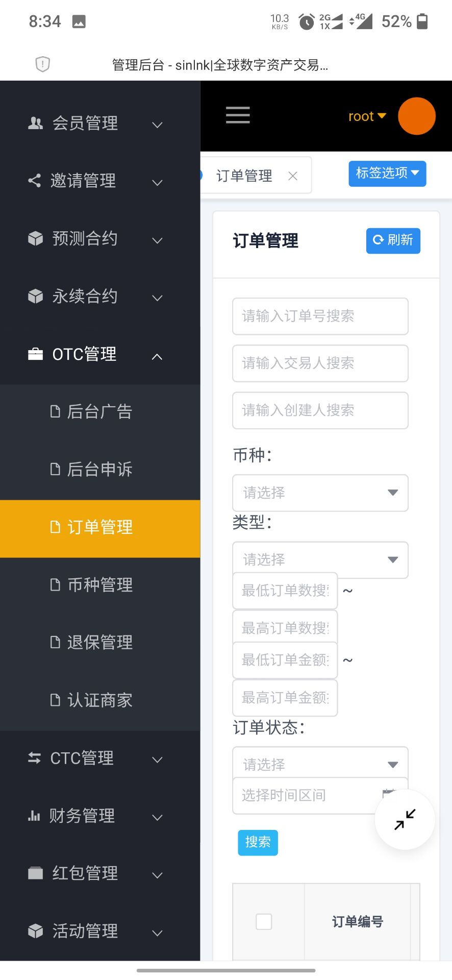Click the hamburger menu icon
The image size is (452, 980).
click(x=238, y=115)
